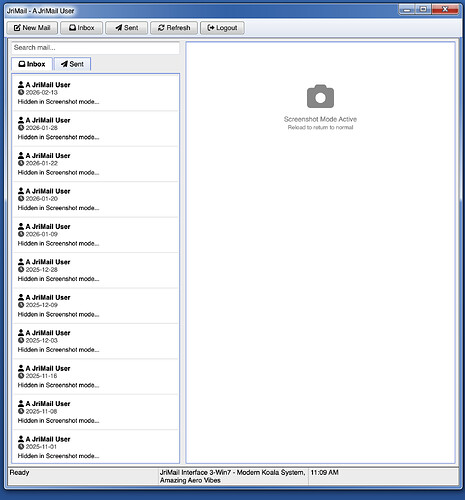Click 'Reload to return to normal' text
The height and width of the screenshot is (500, 465).
pyautogui.click(x=320, y=127)
